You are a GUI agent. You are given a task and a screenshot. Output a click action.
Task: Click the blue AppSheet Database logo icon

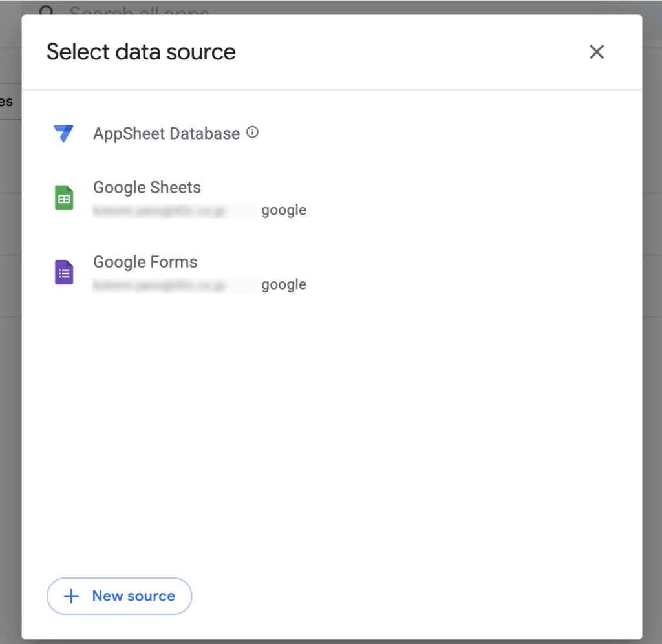pyautogui.click(x=63, y=134)
